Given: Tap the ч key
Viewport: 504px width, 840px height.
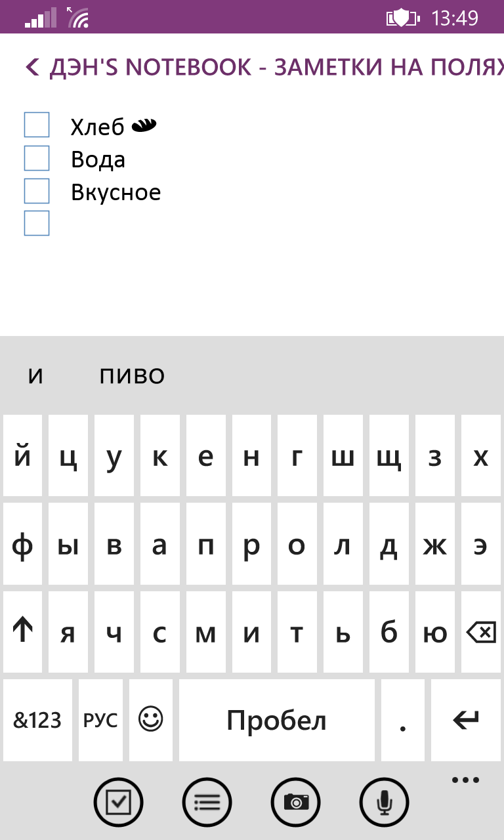Looking at the screenshot, I should (x=114, y=632).
